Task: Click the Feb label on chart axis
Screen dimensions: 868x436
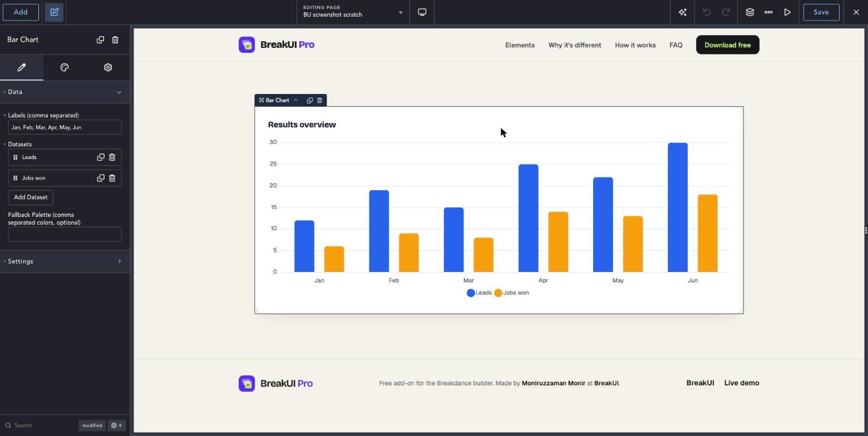Action: click(x=394, y=281)
